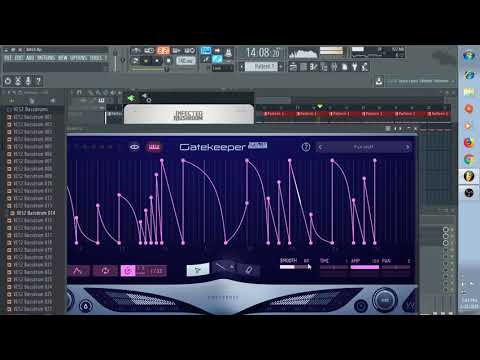The width and height of the screenshot is (480, 360).
Task: Select RES2 Basstone 010 in browser
Action: coord(33,184)
